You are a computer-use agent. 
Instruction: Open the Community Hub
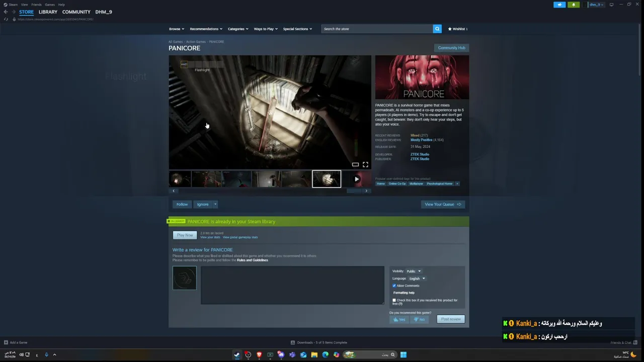click(451, 48)
